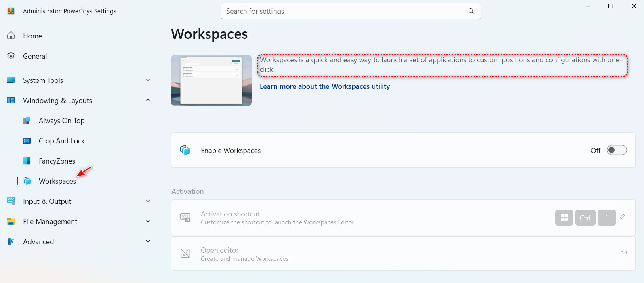
Task: Open Learn more about Workspaces utility link
Action: pos(324,86)
